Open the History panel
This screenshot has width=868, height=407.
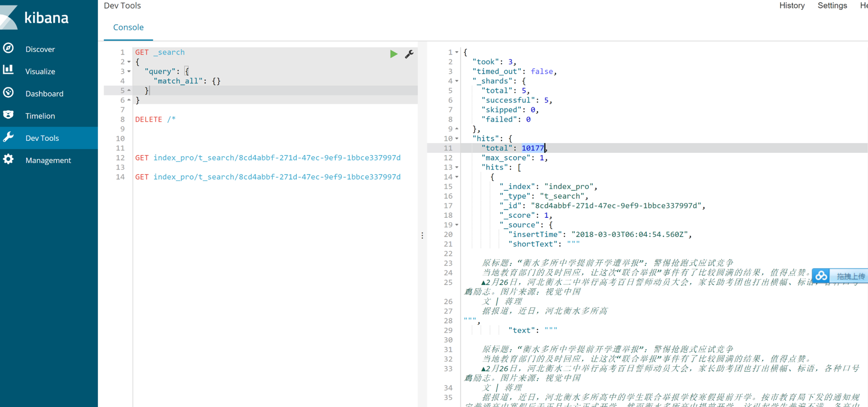(x=792, y=5)
